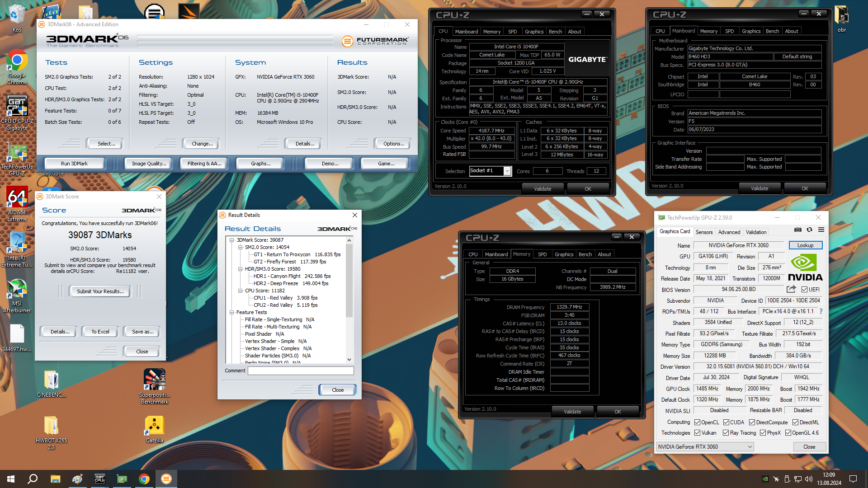This screenshot has width=868, height=488.
Task: Launch Superposition Benchmark shortcut
Action: 155,386
